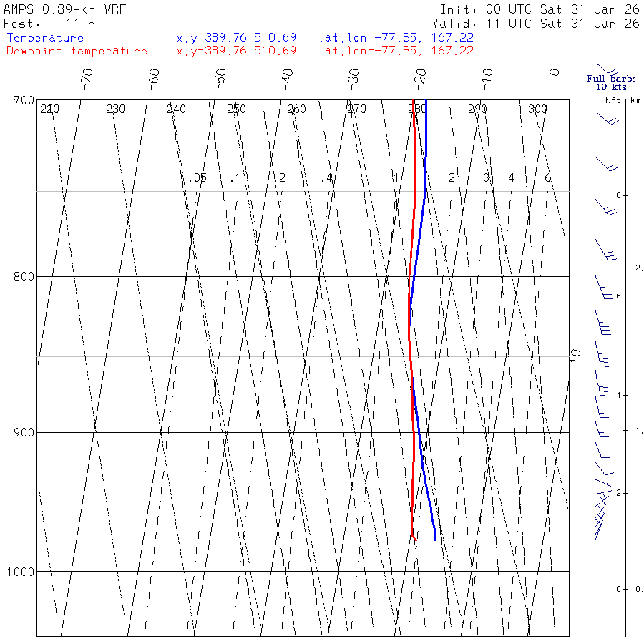Click the 270 potential temperature label
This screenshot has width=644, height=644.
pos(356,109)
